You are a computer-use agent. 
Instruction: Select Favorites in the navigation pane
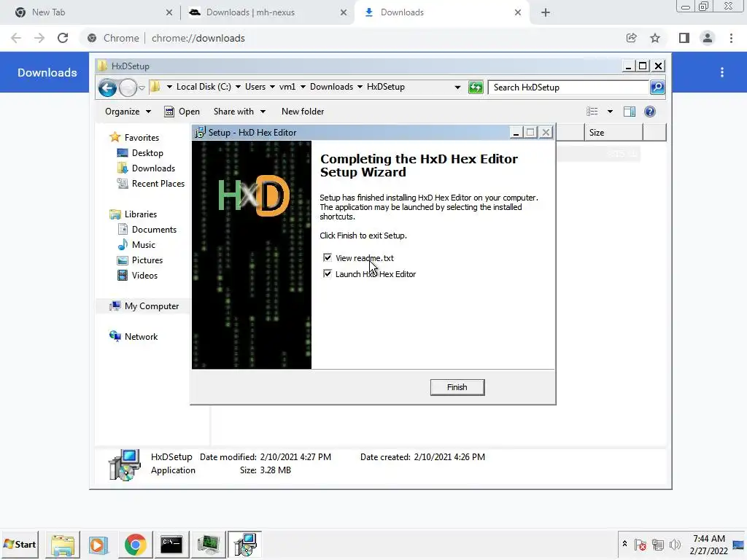pyautogui.click(x=142, y=137)
